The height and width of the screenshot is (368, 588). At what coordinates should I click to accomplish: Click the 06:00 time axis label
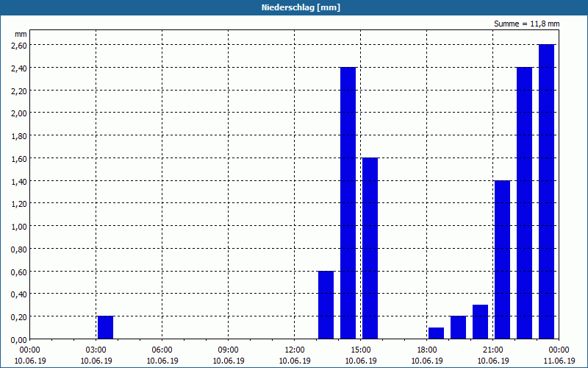162,350
